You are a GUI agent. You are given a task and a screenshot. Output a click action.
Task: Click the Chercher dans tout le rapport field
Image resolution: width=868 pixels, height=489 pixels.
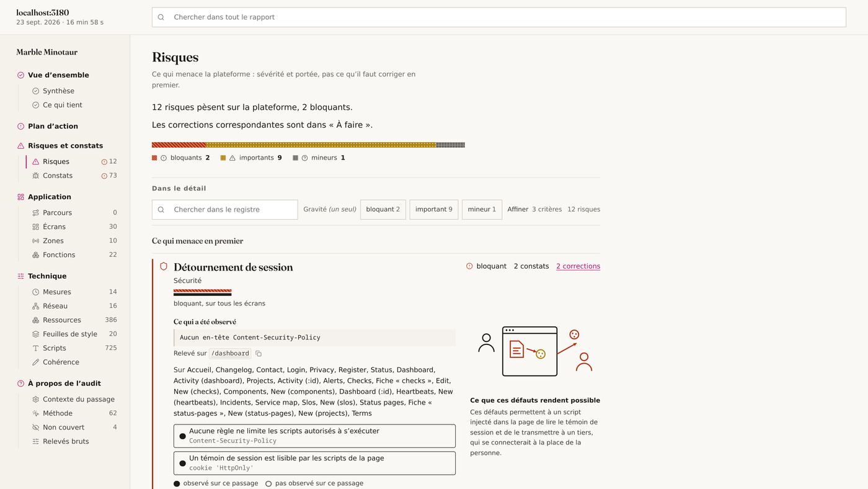pyautogui.click(x=499, y=17)
